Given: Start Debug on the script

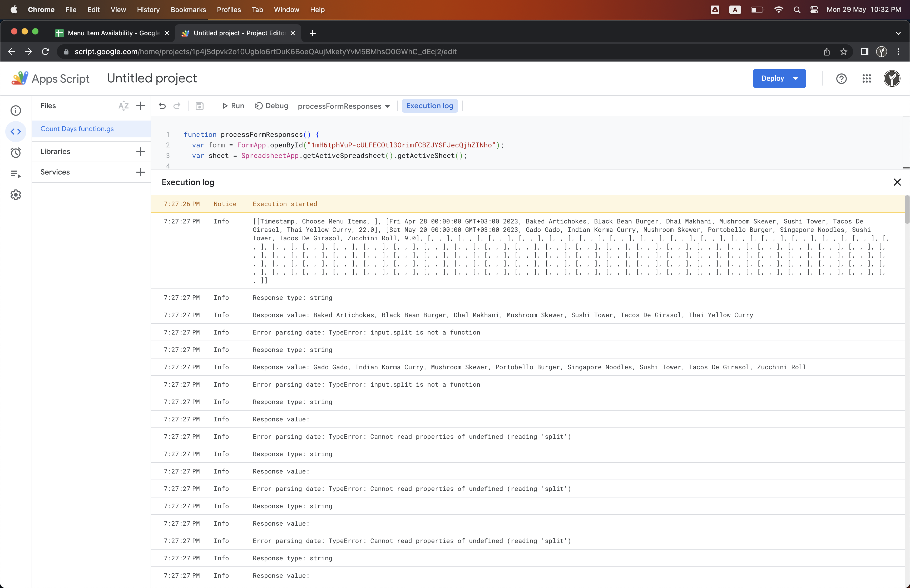Looking at the screenshot, I should click(271, 106).
